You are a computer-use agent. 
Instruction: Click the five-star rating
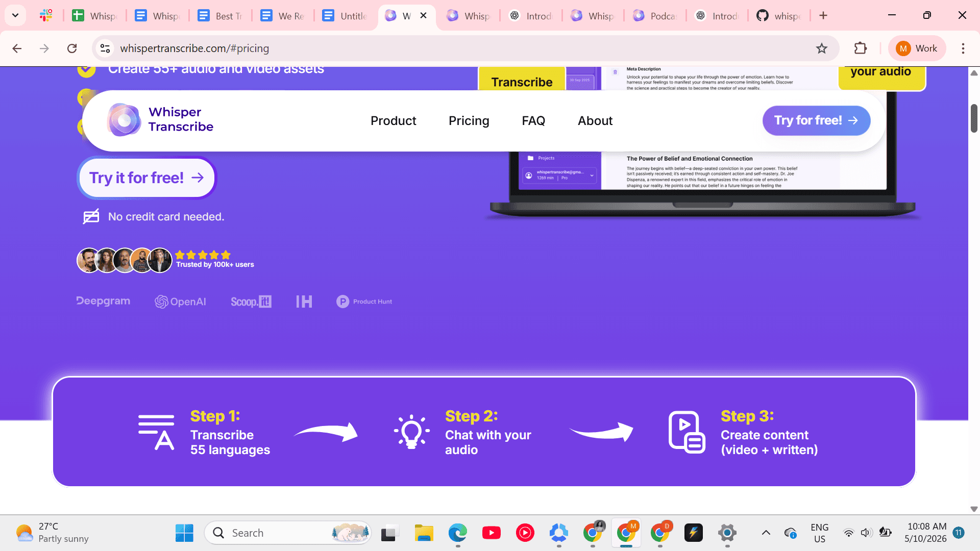[x=203, y=255]
